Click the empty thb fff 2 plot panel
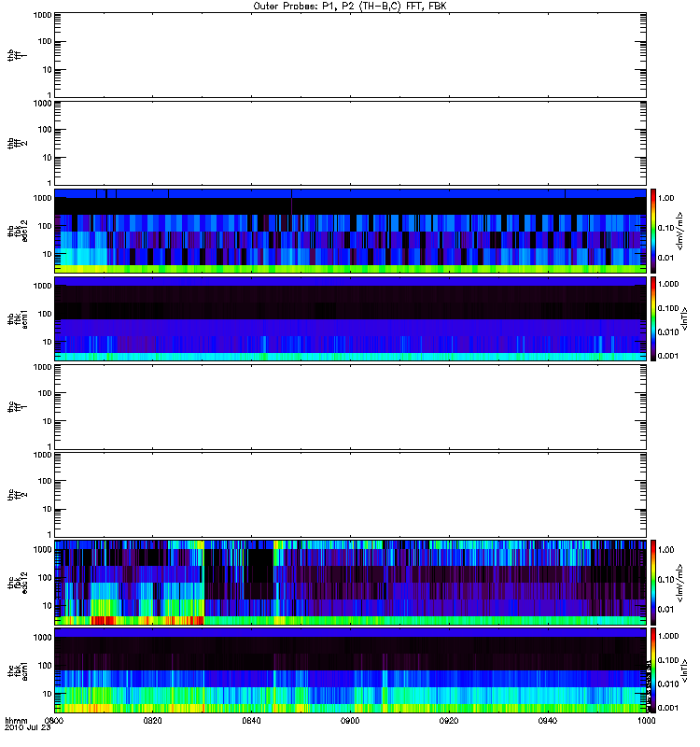 pos(351,143)
